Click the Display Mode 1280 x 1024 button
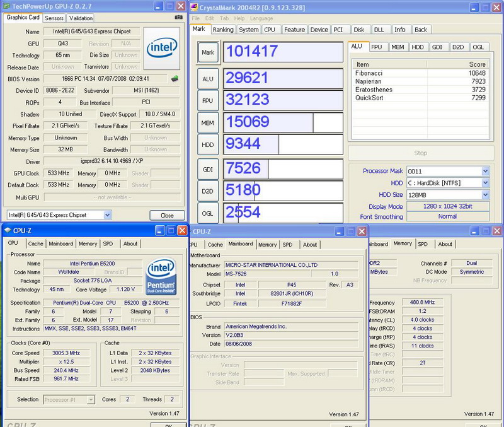The image size is (504, 427). 448,206
